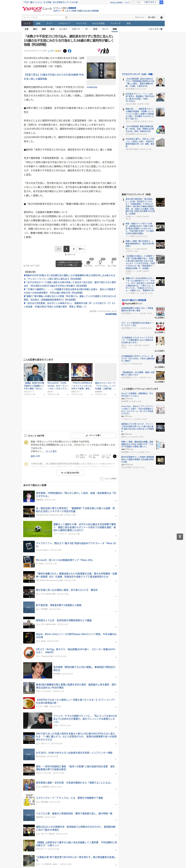The height and width of the screenshot is (868, 186).
Task: Open the 懲役4年 courthouse article image
Action: pos(101,70)
